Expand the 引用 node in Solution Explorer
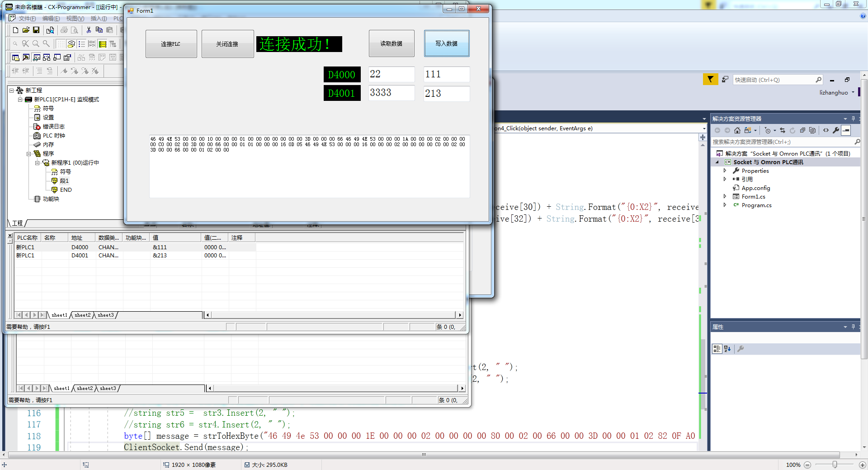The image size is (868, 470). pos(725,179)
